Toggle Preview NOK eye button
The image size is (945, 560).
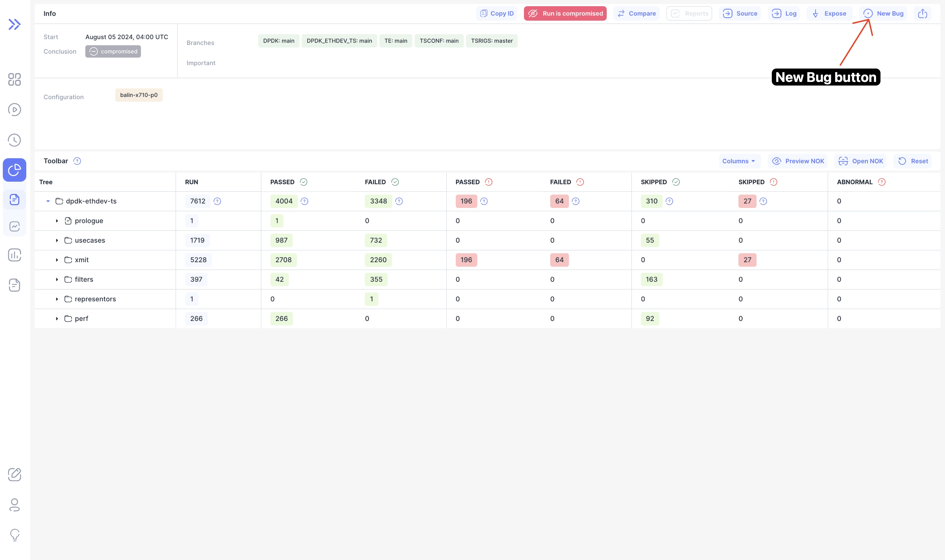tap(798, 161)
